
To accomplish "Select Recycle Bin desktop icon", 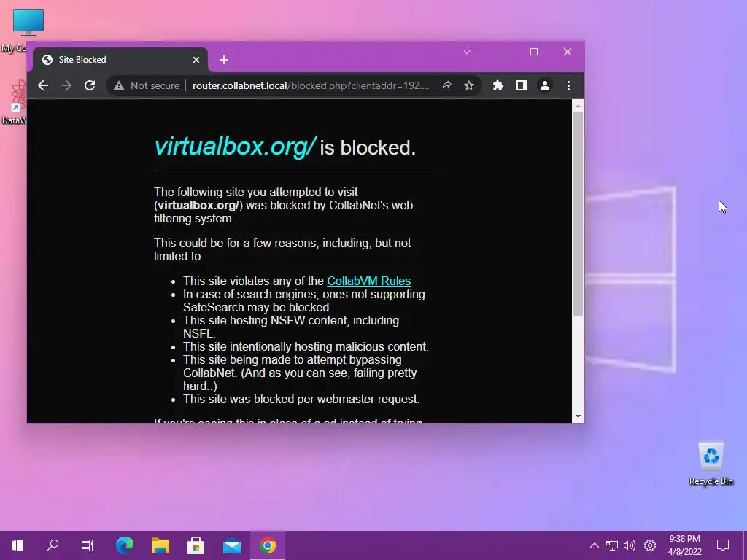I will click(x=711, y=463).
